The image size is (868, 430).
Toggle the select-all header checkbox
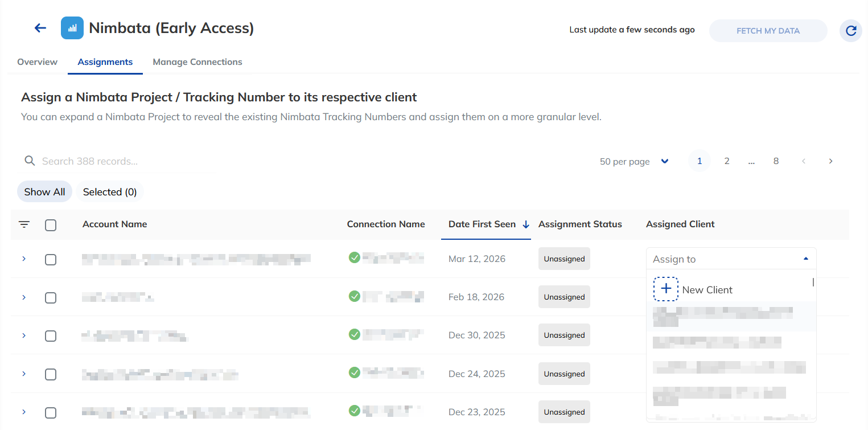pyautogui.click(x=51, y=225)
